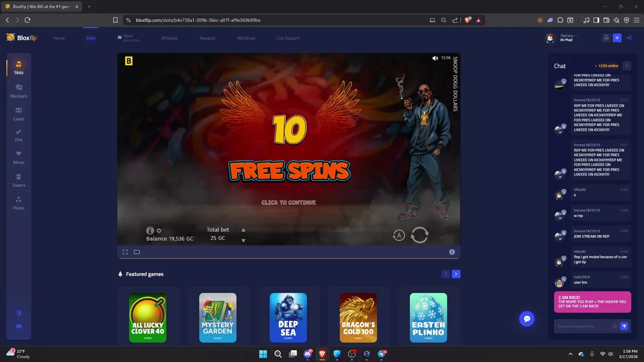Toggle the autoplay A button
This screenshot has width=644, height=362.
pos(399,235)
